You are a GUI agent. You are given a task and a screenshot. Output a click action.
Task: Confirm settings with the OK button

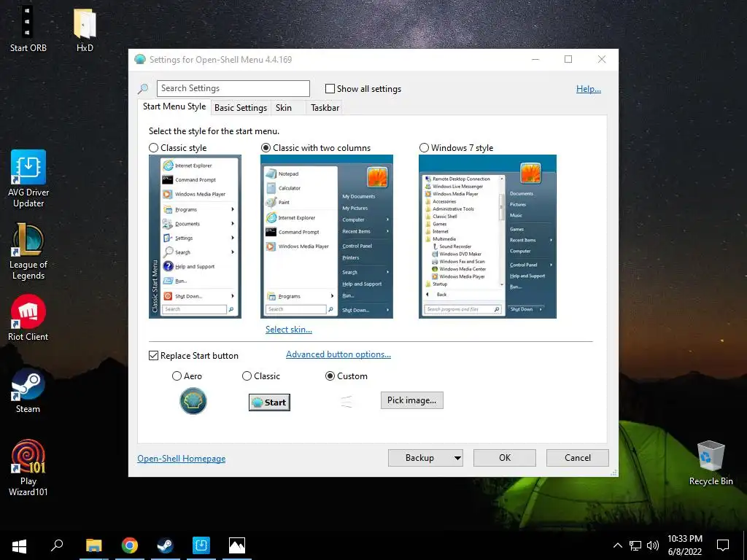(505, 458)
